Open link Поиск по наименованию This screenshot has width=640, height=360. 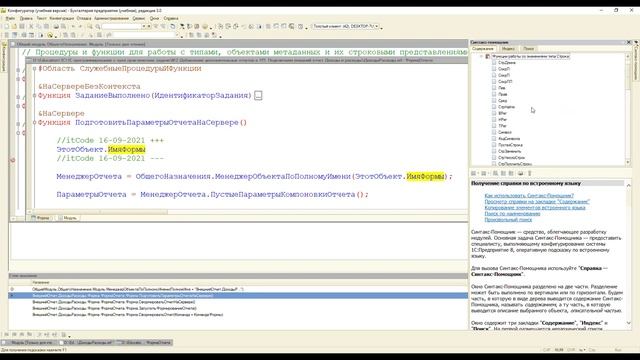[x=512, y=213]
